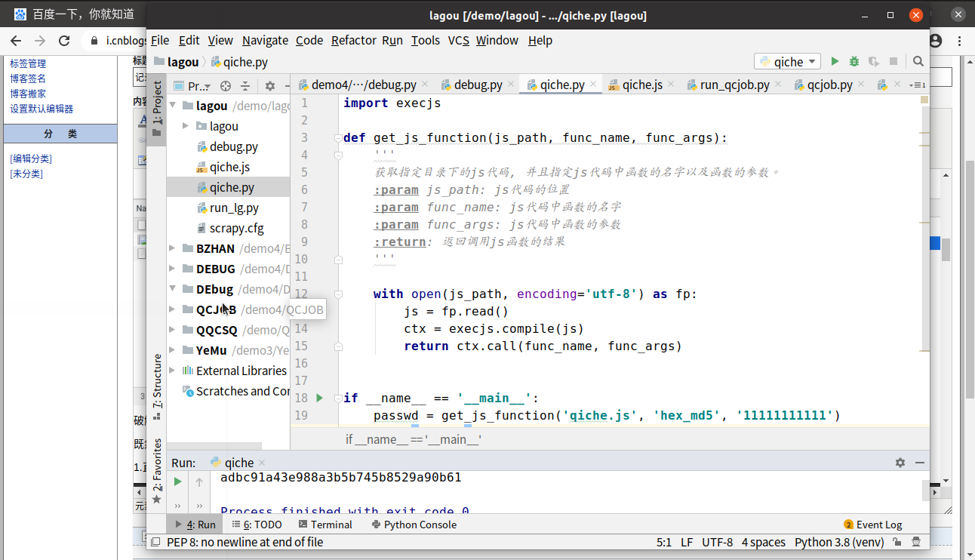Open the Favorites side tool window

click(157, 470)
